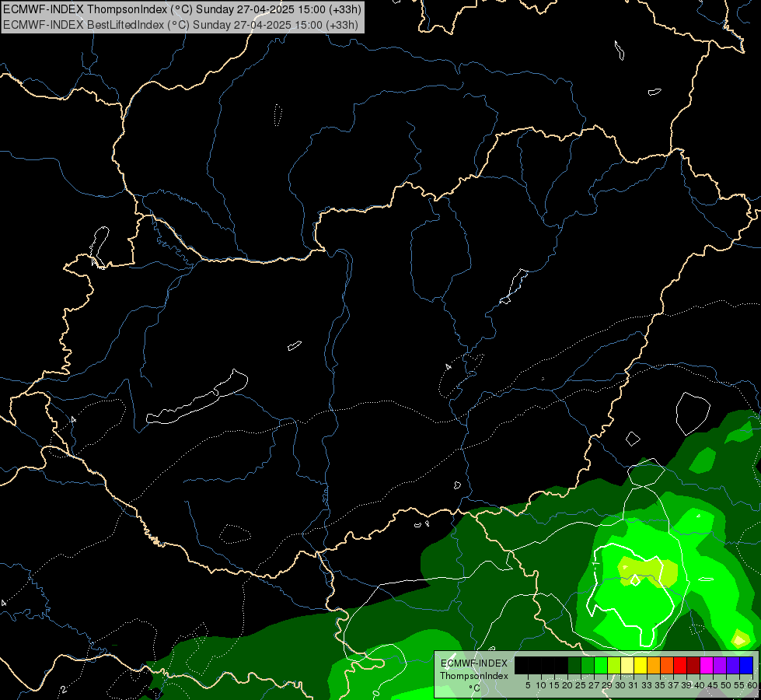Click dark red swatch between 39 and 40
Screen dimensions: 761x700
pyautogui.click(x=693, y=665)
